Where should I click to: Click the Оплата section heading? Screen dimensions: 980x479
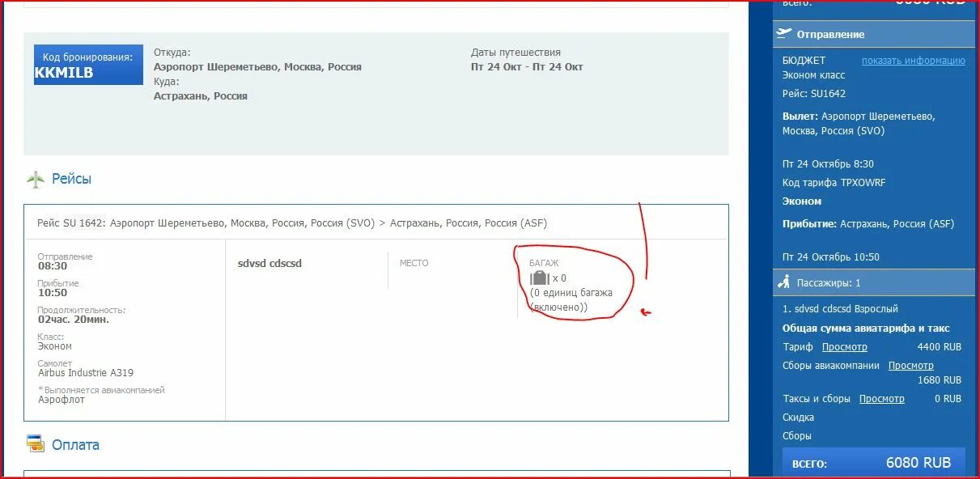click(x=75, y=444)
